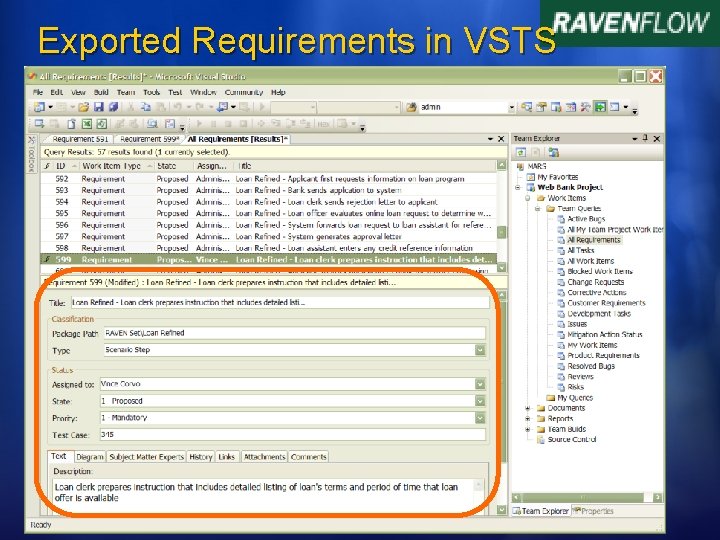Open the admin find combo box dropdown
Screen dimensions: 720x540
point(512,107)
